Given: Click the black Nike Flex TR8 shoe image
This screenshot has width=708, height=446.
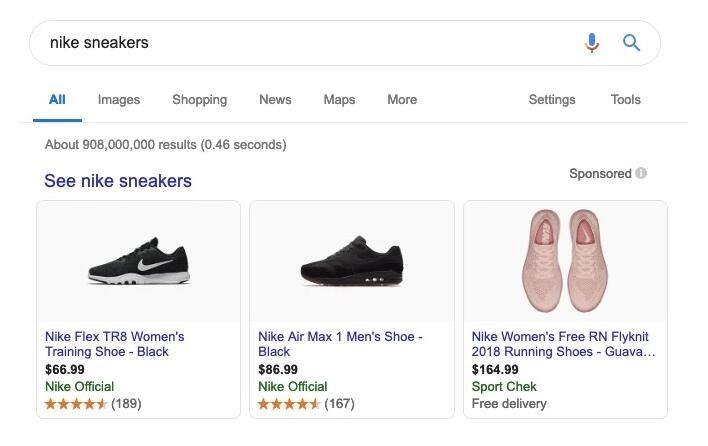Looking at the screenshot, I should (x=138, y=262).
